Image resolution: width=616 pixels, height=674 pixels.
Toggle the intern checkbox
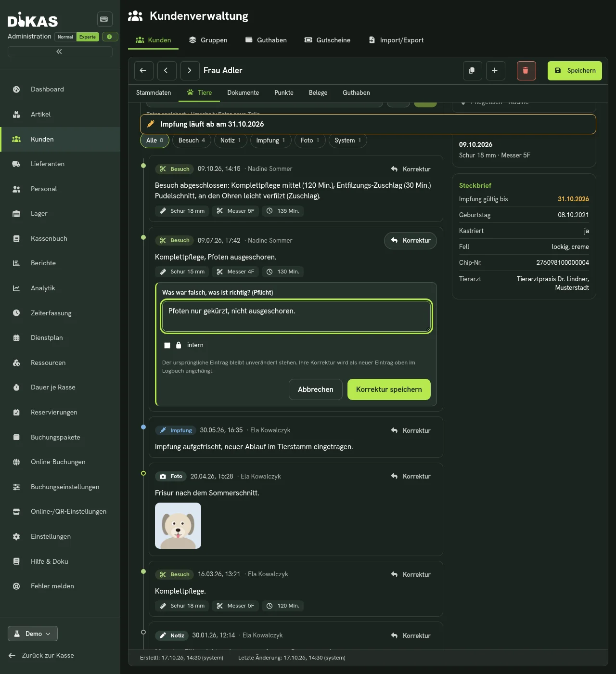pyautogui.click(x=167, y=345)
